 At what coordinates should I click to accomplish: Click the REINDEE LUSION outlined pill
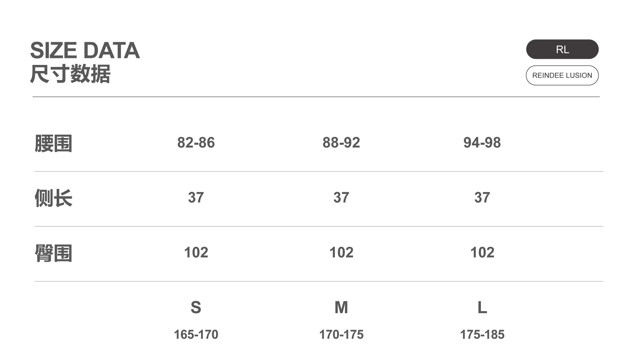562,75
